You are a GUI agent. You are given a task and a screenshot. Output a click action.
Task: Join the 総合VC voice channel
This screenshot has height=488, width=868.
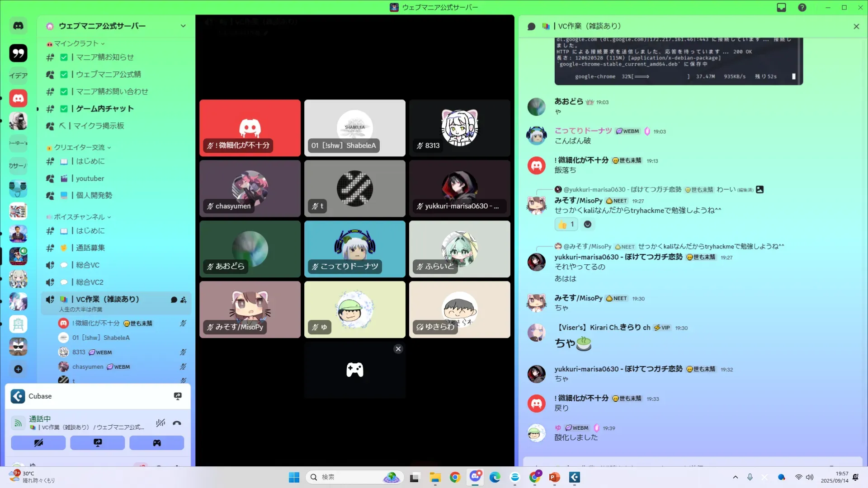pyautogui.click(x=88, y=265)
